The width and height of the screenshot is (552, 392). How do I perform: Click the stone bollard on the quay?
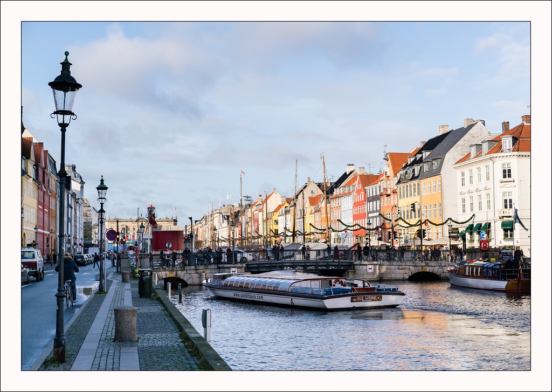(x=125, y=324)
